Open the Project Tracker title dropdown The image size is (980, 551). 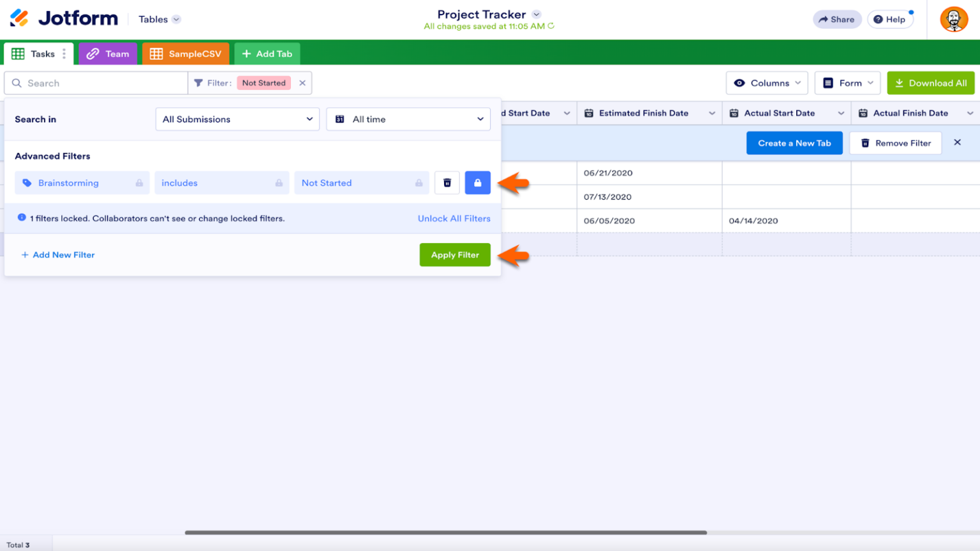[x=536, y=14]
